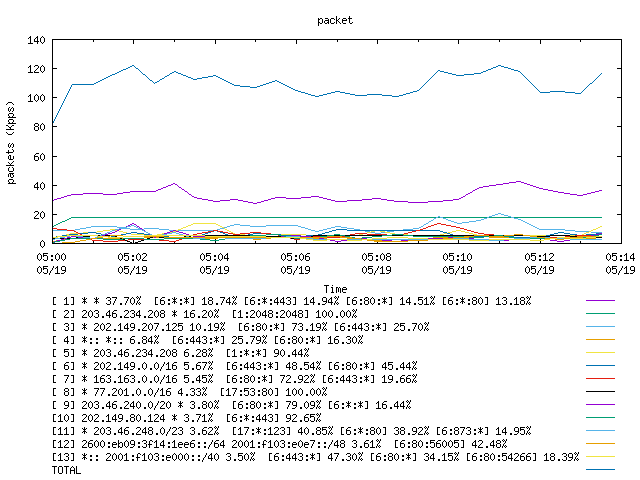
Task: Select legend row [ 8] * 77.201.0.0/16 4.33%
Action: tap(189, 392)
